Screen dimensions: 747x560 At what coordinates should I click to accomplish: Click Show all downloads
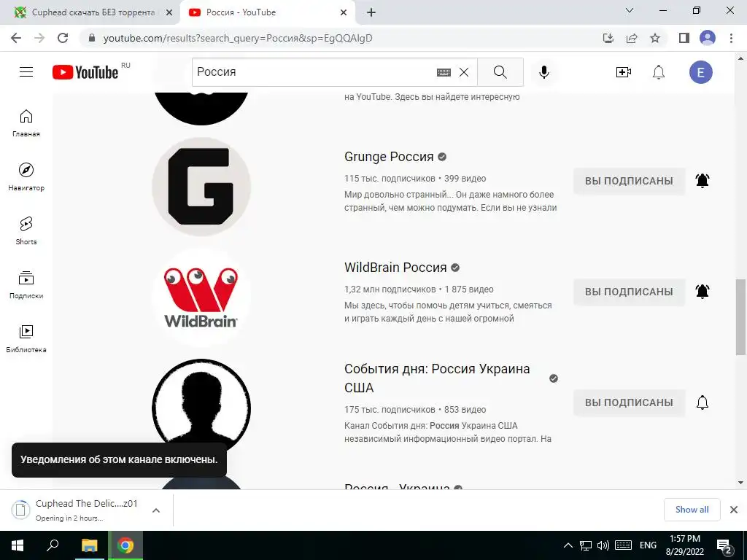[692, 510]
